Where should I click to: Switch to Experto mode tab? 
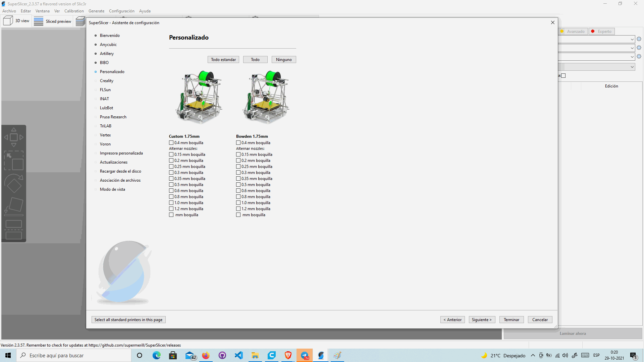602,32
